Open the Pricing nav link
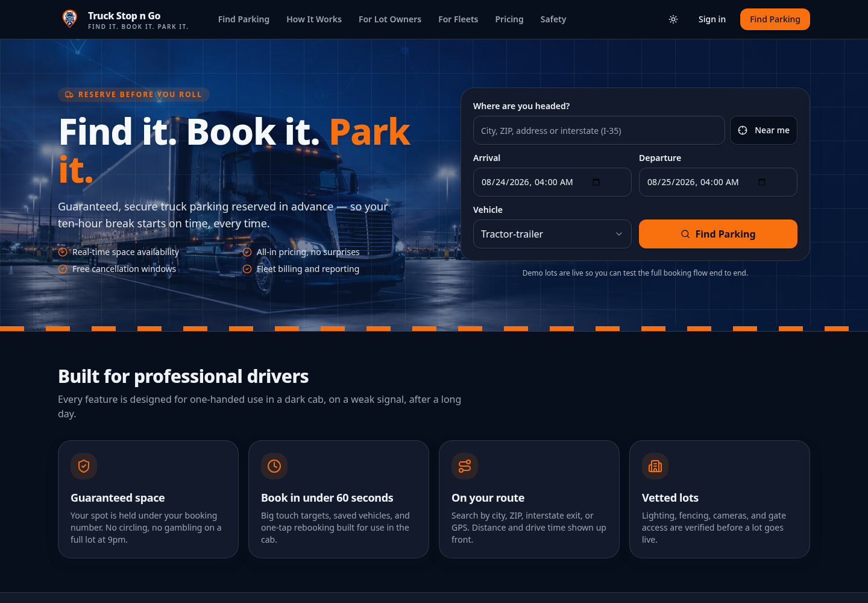This screenshot has height=603, width=868. (509, 19)
